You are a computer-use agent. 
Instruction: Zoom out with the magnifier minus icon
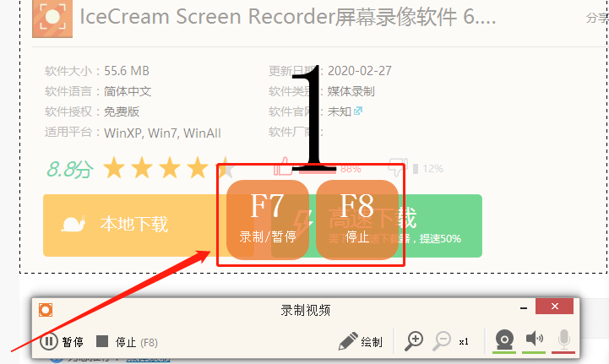[442, 341]
